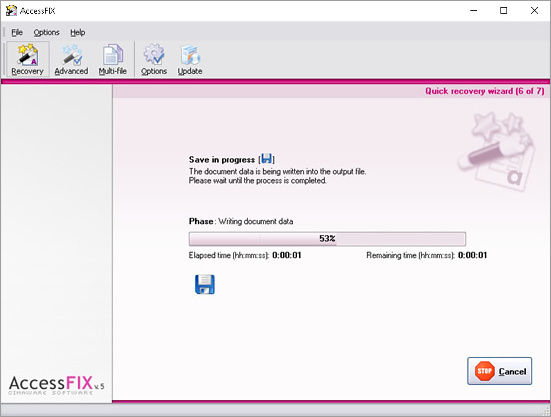551x417 pixels.
Task: Click 'Please wait until the process is completed' text
Action: [258, 181]
